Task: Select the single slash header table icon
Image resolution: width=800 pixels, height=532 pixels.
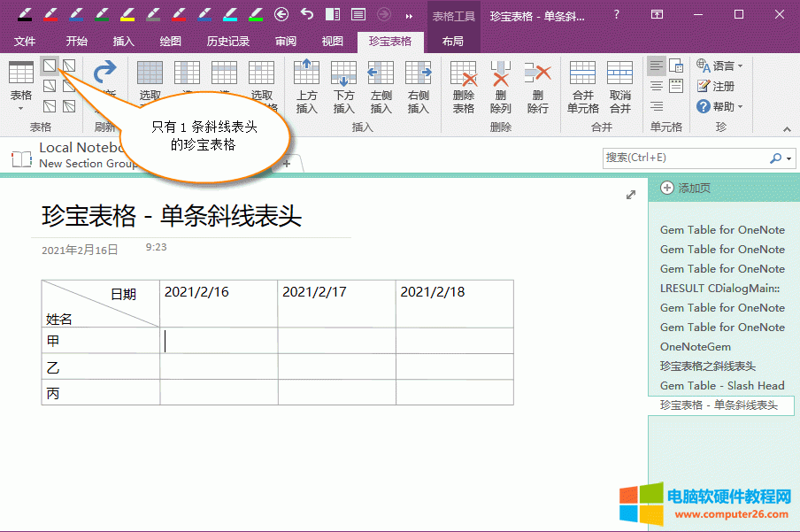Action: [50, 66]
